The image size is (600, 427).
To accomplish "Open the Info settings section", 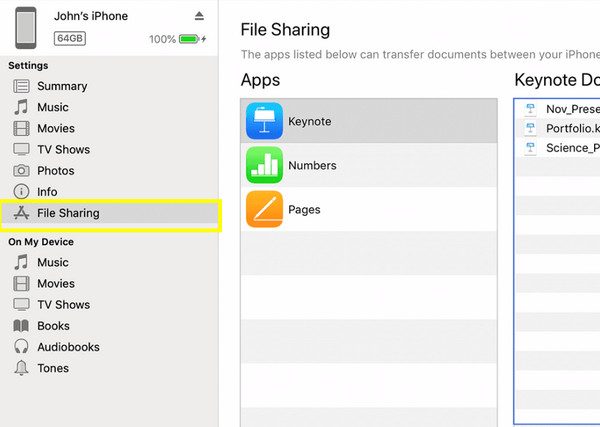I will [47, 192].
